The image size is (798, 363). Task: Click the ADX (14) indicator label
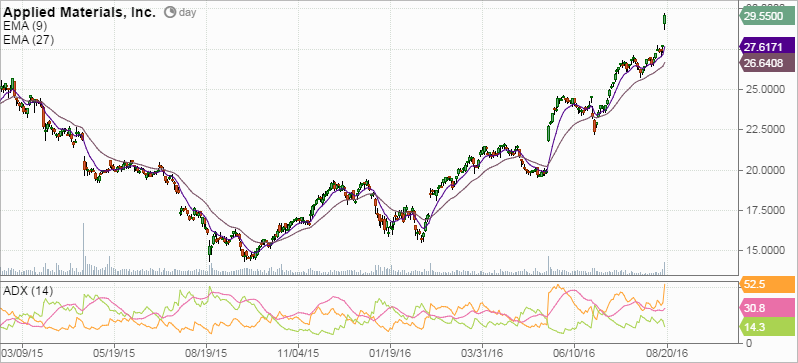[x=28, y=291]
